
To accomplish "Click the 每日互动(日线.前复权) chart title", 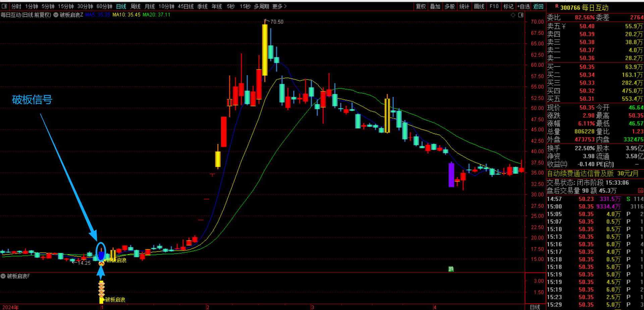I will coord(26,15).
